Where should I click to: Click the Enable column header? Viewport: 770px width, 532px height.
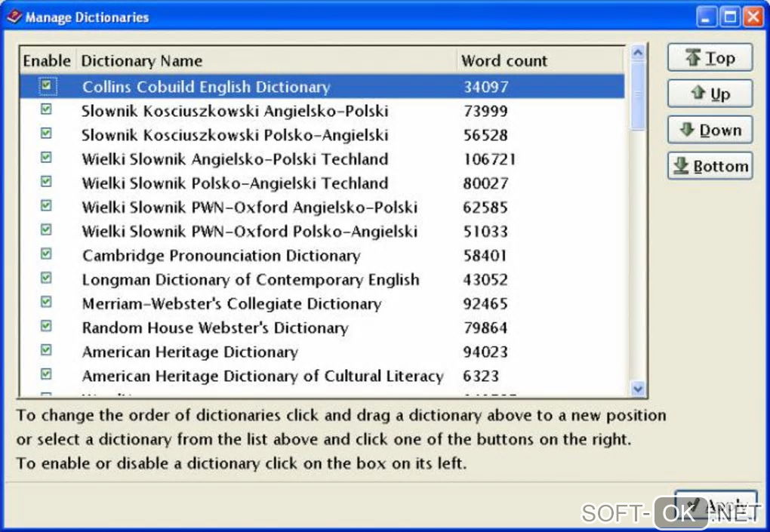pos(48,60)
